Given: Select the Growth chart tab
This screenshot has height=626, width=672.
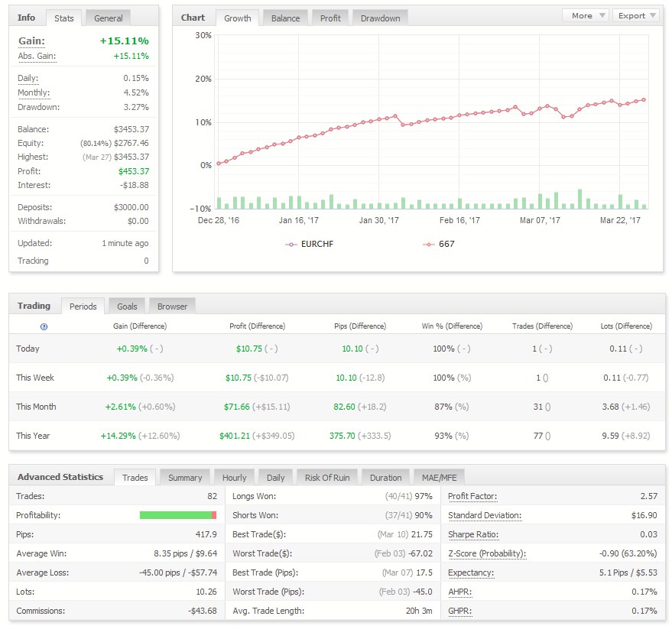Looking at the screenshot, I should [238, 18].
